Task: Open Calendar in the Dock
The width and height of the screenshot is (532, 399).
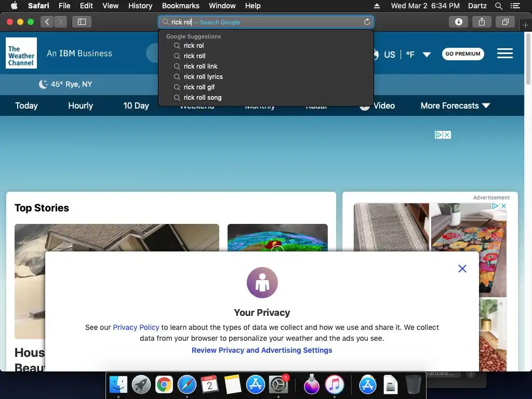Action: pyautogui.click(x=209, y=385)
